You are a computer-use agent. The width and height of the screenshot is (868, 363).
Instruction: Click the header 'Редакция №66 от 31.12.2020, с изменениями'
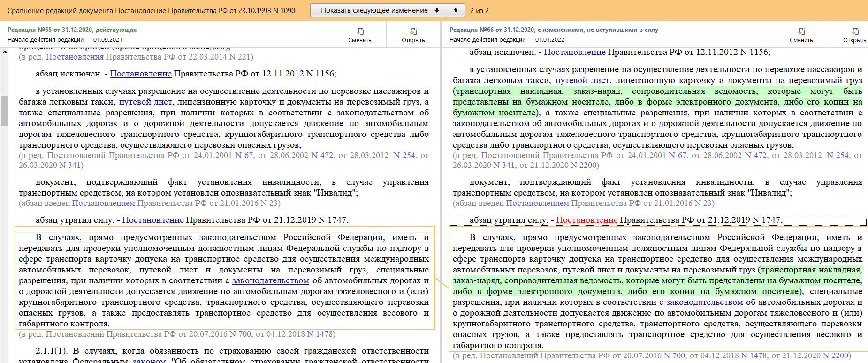554,30
